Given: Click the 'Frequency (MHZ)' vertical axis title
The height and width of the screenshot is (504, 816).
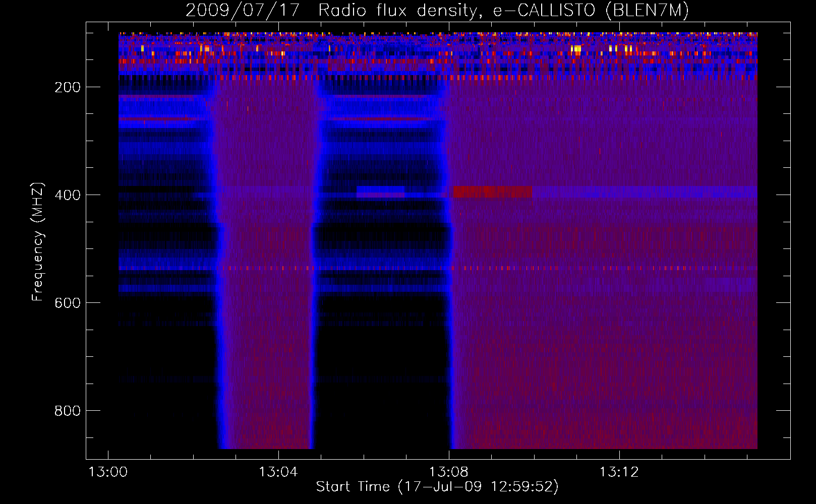Looking at the screenshot, I should click(38, 242).
